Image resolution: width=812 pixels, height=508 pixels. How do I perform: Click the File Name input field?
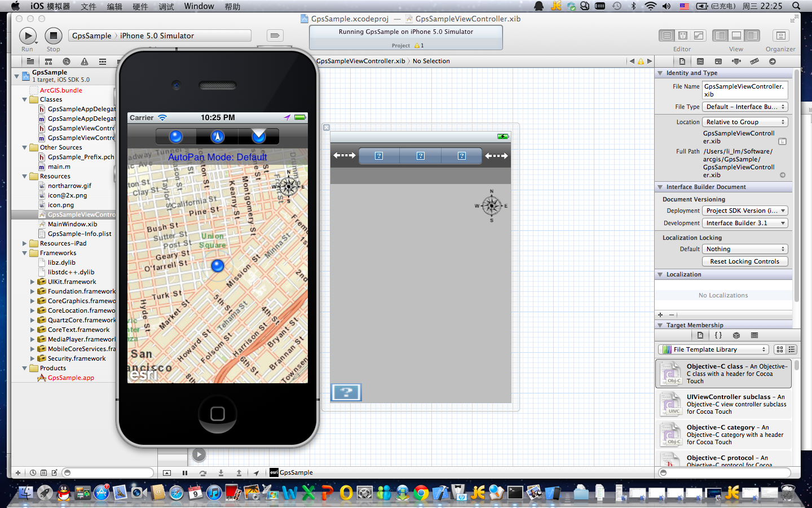(744, 90)
